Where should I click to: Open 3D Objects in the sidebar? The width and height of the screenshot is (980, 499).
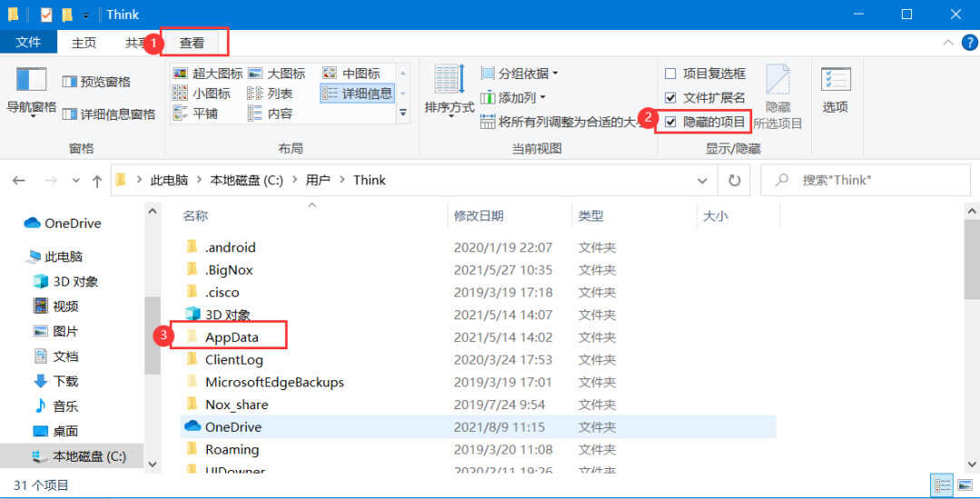tap(65, 281)
